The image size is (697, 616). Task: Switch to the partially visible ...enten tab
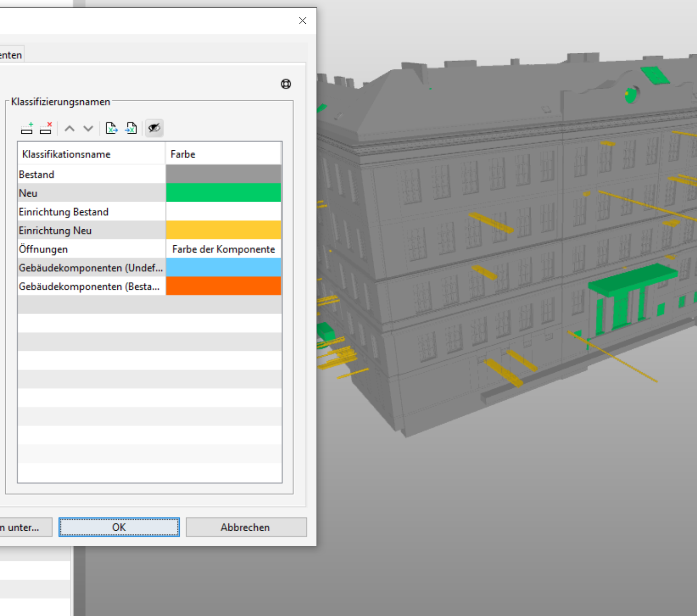pos(11,55)
